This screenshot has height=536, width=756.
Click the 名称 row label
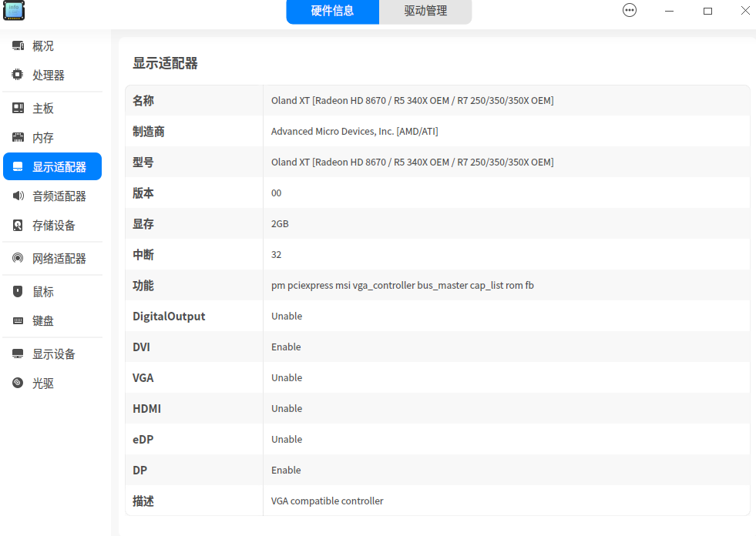point(143,100)
